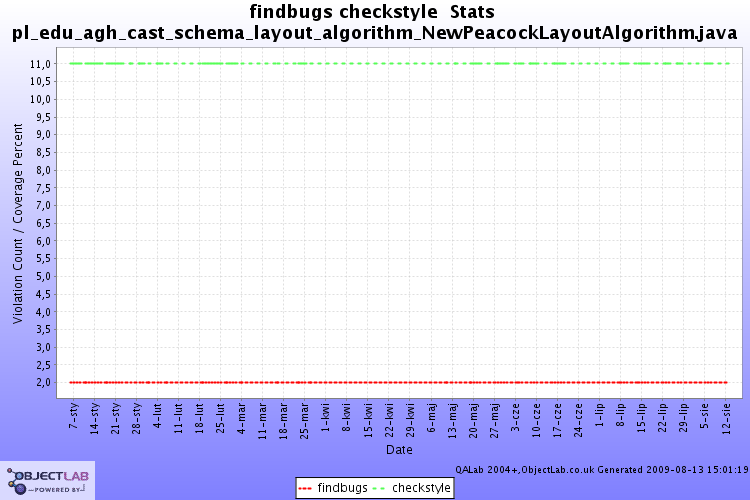The image size is (750, 500).
Task: Click the 11,0 y-axis value
Action: point(41,64)
